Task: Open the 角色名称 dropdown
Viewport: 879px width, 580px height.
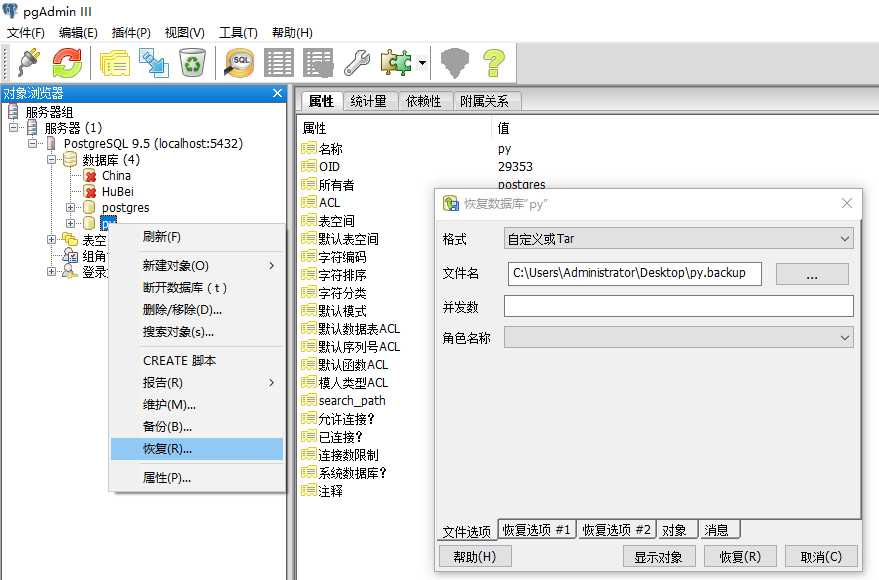Action: (x=845, y=338)
